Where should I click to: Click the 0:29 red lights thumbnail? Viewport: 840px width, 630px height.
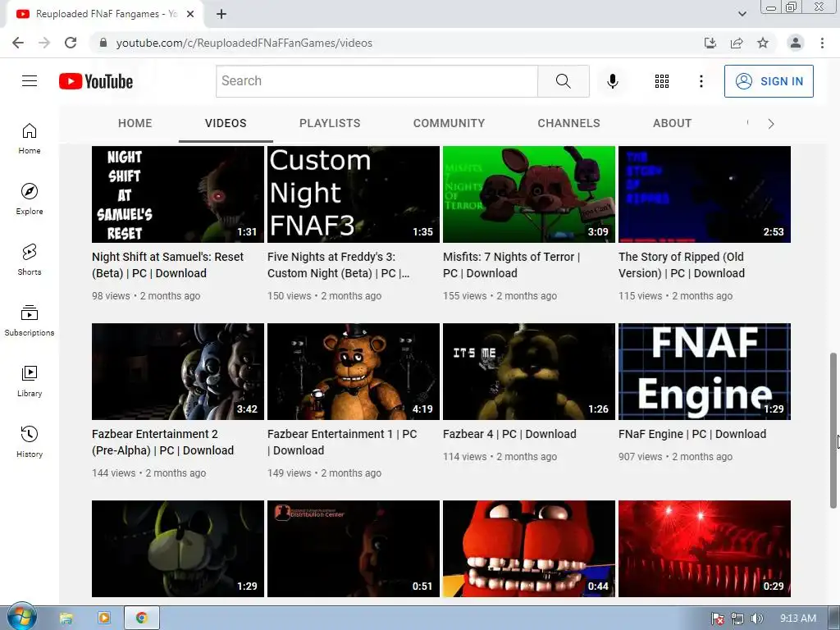(x=705, y=549)
